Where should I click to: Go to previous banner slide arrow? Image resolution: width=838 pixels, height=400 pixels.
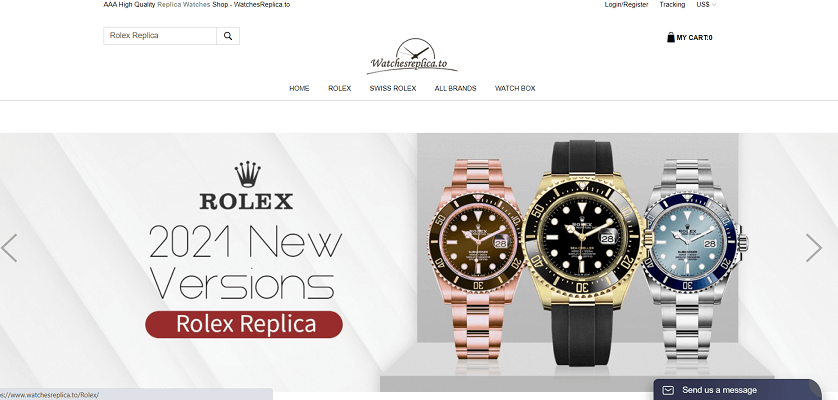(x=9, y=248)
